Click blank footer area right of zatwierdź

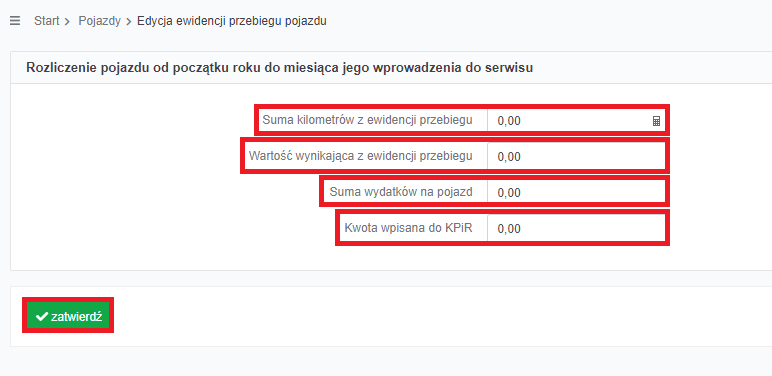pyautogui.click(x=443, y=316)
